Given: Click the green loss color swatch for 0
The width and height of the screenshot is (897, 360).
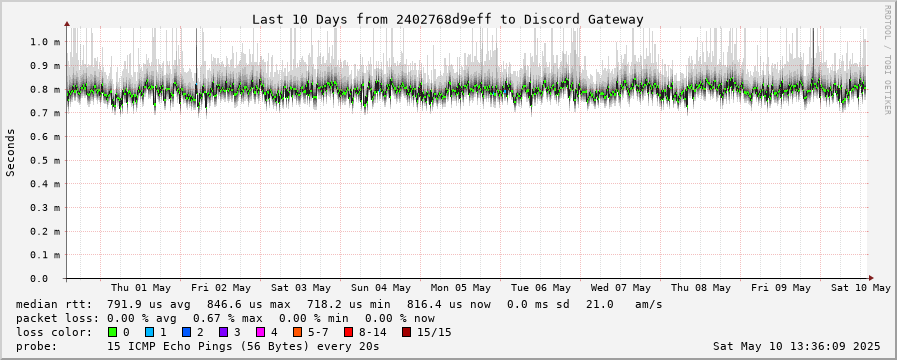Looking at the screenshot, I should pos(112,332).
